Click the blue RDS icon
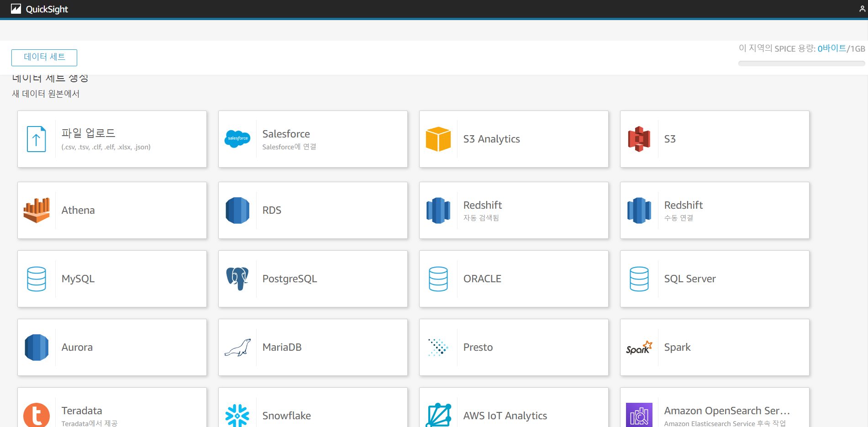Screen dimensions: 868x427 pyautogui.click(x=237, y=210)
